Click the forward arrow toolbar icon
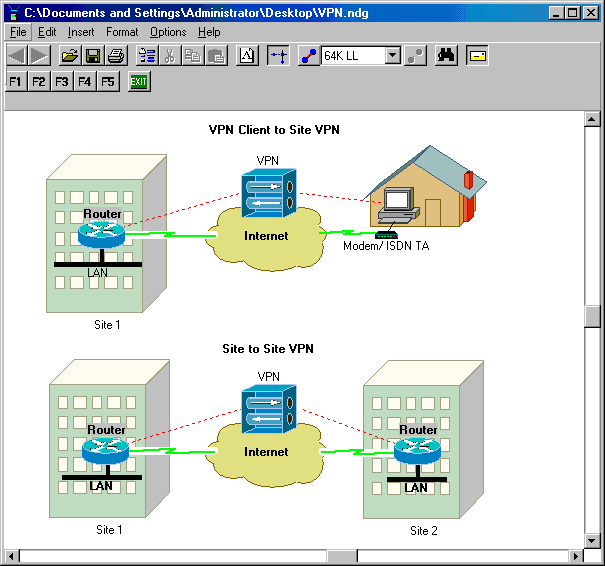The image size is (605, 566). (39, 56)
